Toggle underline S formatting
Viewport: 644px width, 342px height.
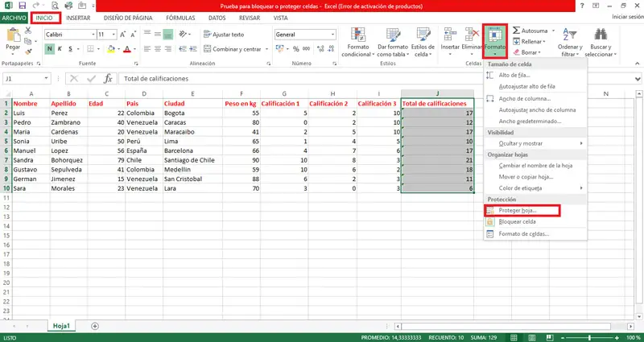click(71, 49)
